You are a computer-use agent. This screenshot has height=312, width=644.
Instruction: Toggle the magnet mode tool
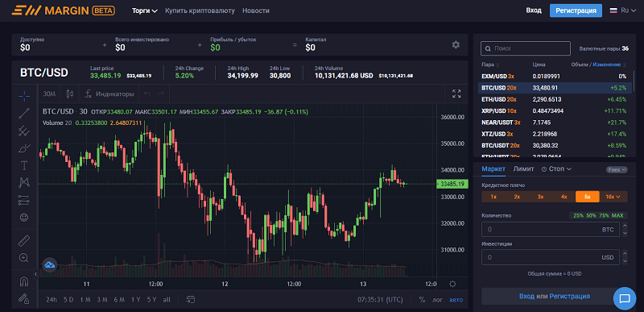tap(24, 281)
